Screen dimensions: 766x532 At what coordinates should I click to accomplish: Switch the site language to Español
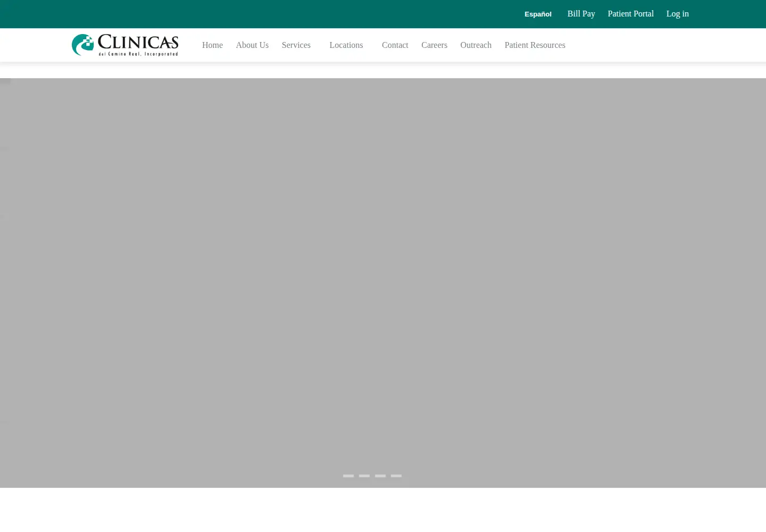point(538,14)
